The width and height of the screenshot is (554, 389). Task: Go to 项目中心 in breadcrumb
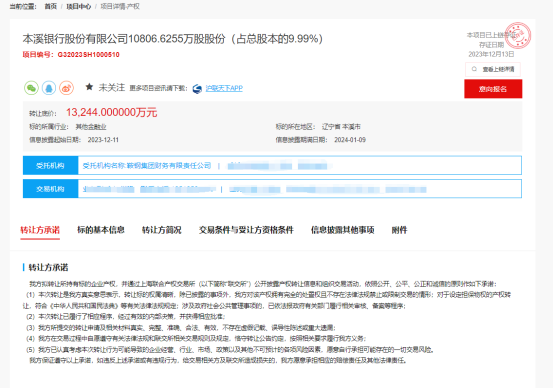[x=78, y=6]
